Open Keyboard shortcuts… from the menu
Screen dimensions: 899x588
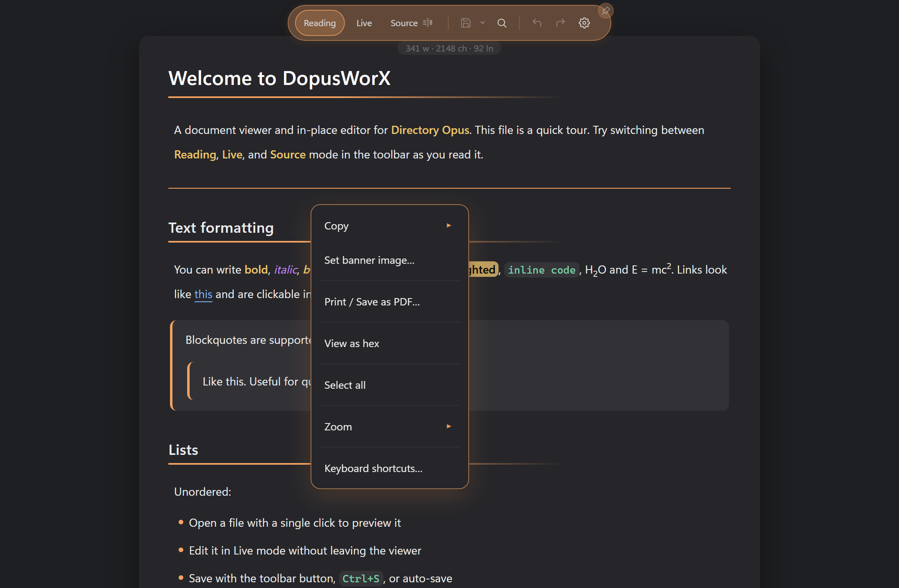[x=389, y=468]
